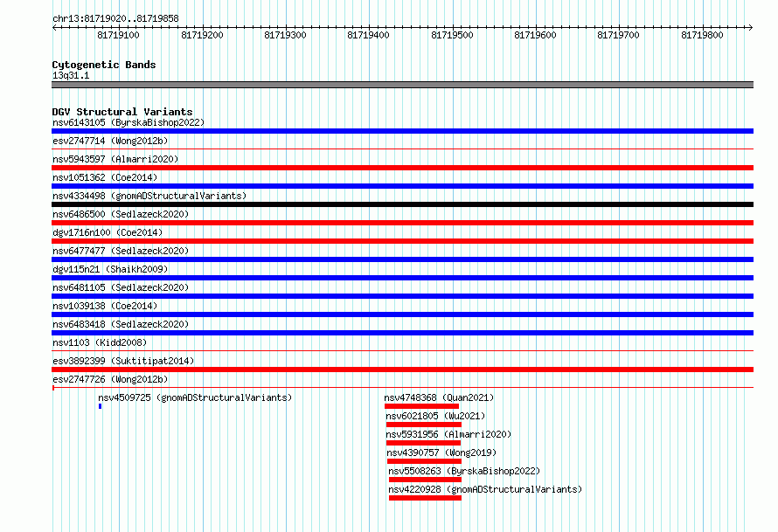
Task: Click the ruler's right arrowhead
Action: pyautogui.click(x=751, y=28)
